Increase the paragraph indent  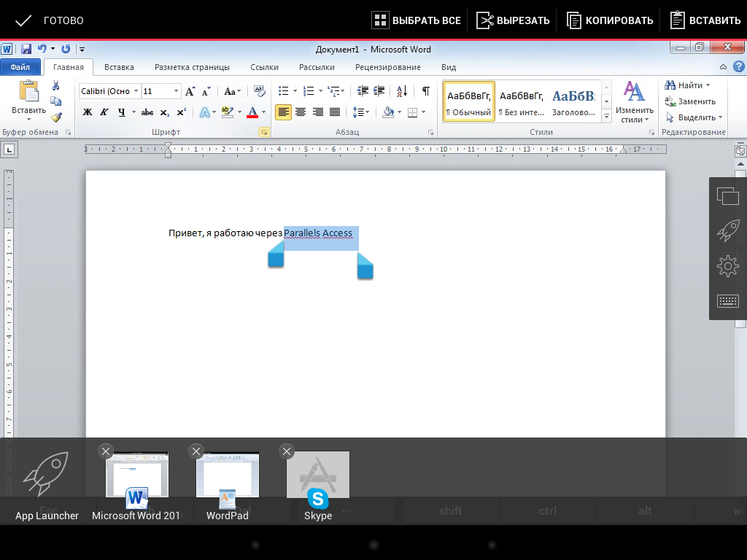(379, 90)
